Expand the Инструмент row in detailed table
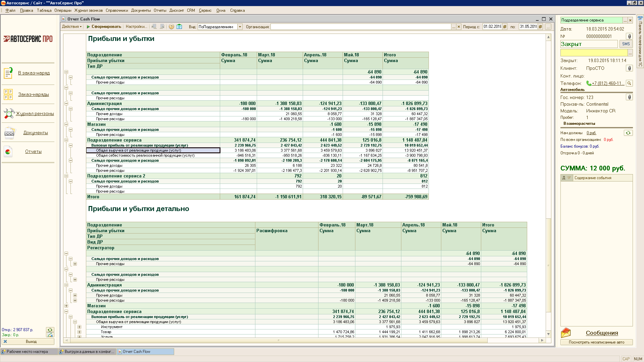644x362 pixels. coord(79,327)
